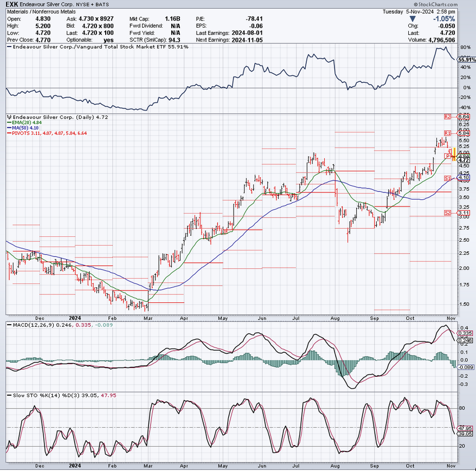Click the R1 pivot marker
Viewport: 476px width, 471px height.
coord(447,133)
